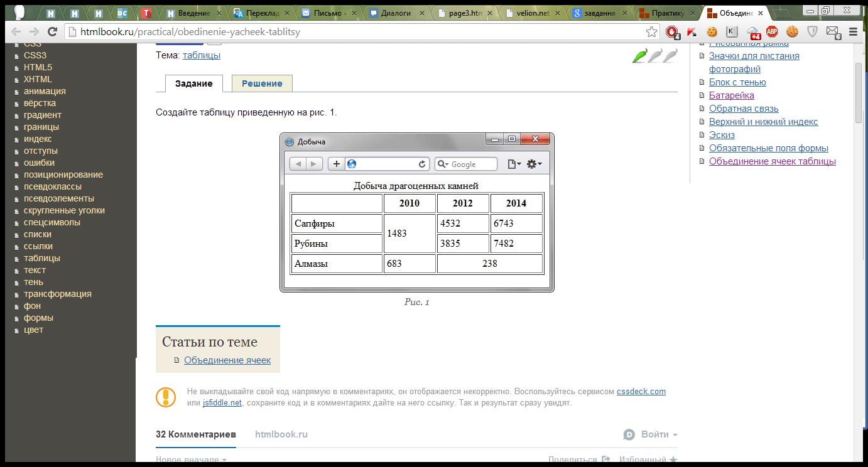Click the green chili pepper difficulty icon
This screenshot has width=868, height=467.
639,55
